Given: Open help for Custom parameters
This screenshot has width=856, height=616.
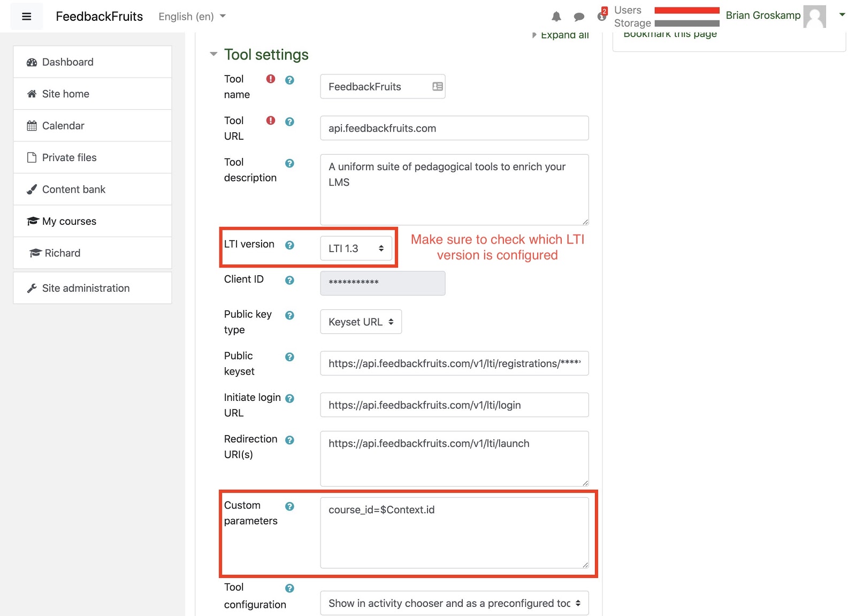Looking at the screenshot, I should tap(289, 506).
